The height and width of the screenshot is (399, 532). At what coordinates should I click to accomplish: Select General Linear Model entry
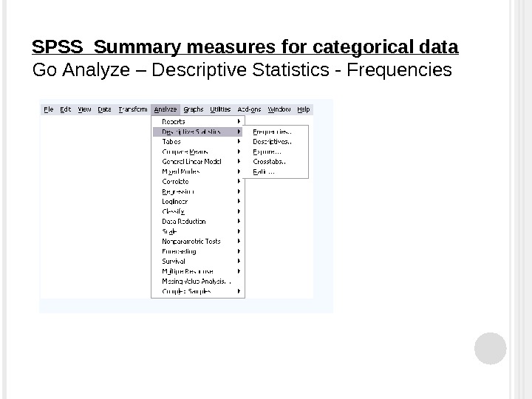point(191,161)
